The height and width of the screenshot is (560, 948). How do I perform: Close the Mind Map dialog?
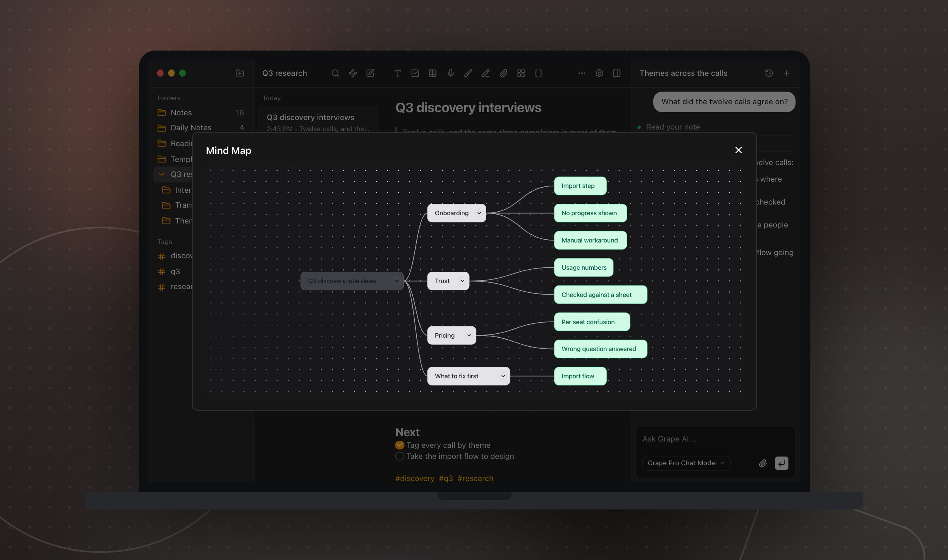[x=738, y=150]
